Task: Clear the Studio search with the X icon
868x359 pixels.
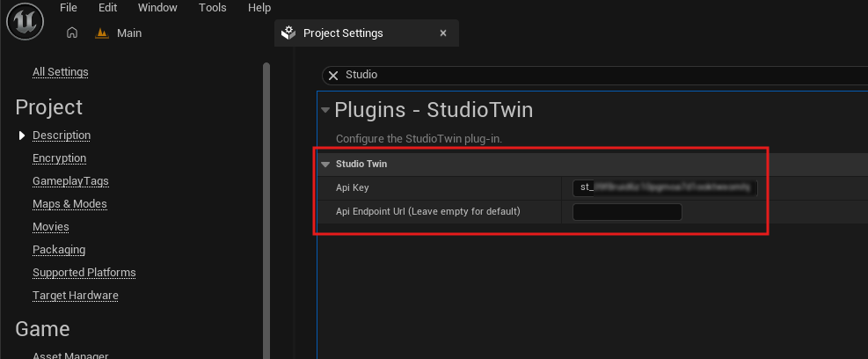Action: pyautogui.click(x=332, y=76)
